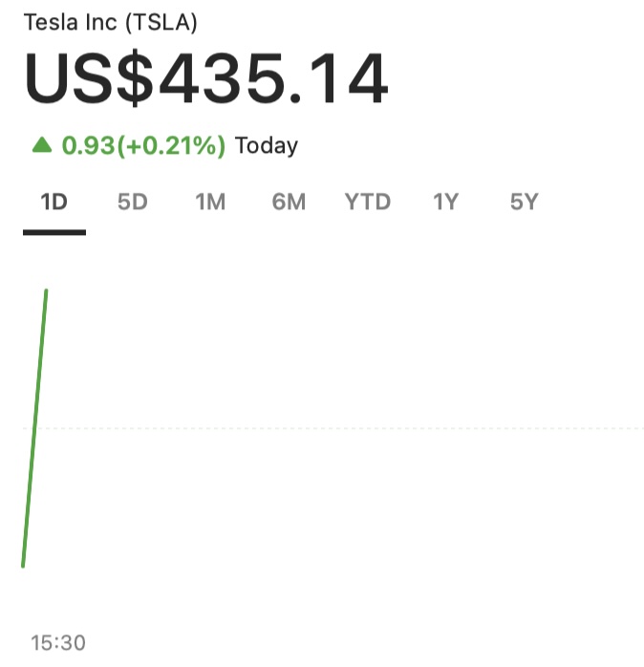Screen dimensions: 644x667
Task: Show the 1M price chart
Action: pyautogui.click(x=210, y=203)
